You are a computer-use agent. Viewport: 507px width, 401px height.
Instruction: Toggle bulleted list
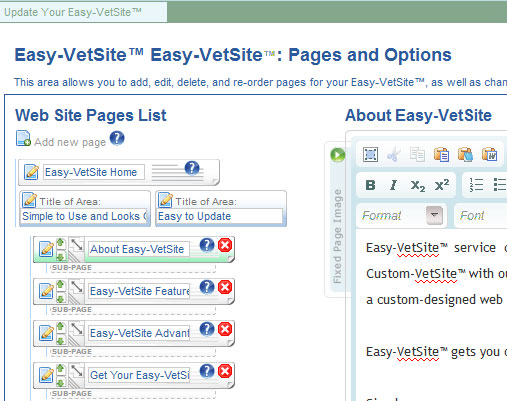click(500, 184)
